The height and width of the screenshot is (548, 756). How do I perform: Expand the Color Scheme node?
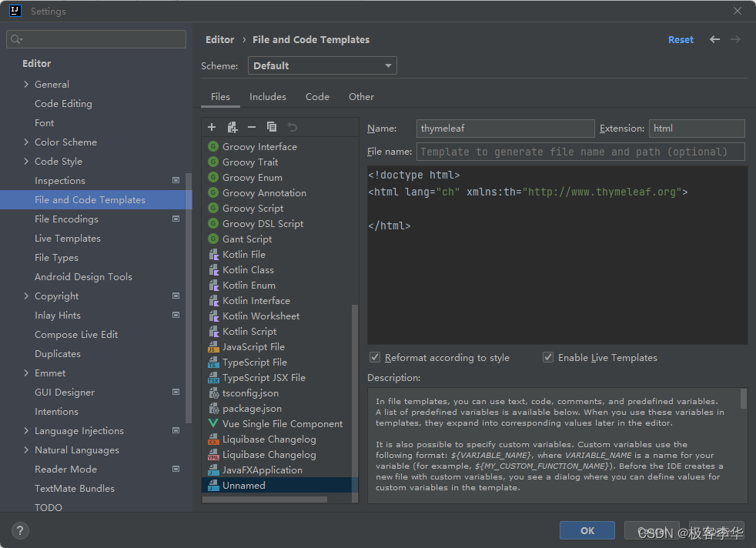26,142
